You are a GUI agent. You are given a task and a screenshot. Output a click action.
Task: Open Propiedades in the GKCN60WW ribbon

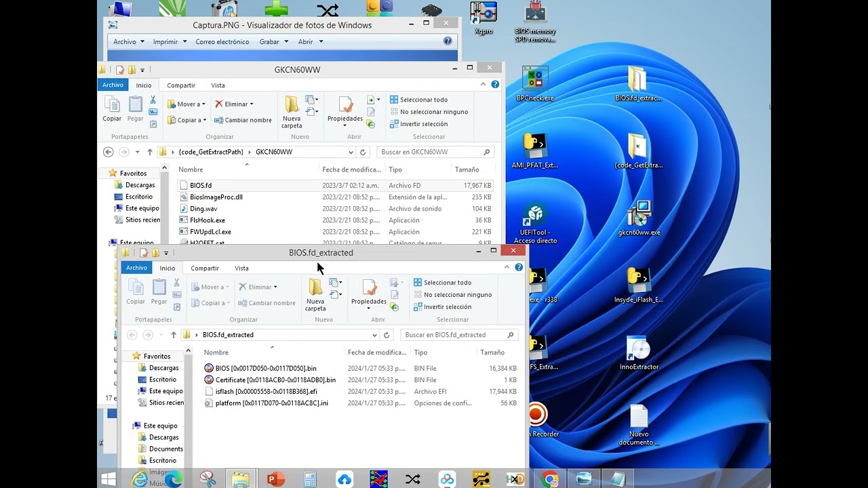tap(345, 111)
